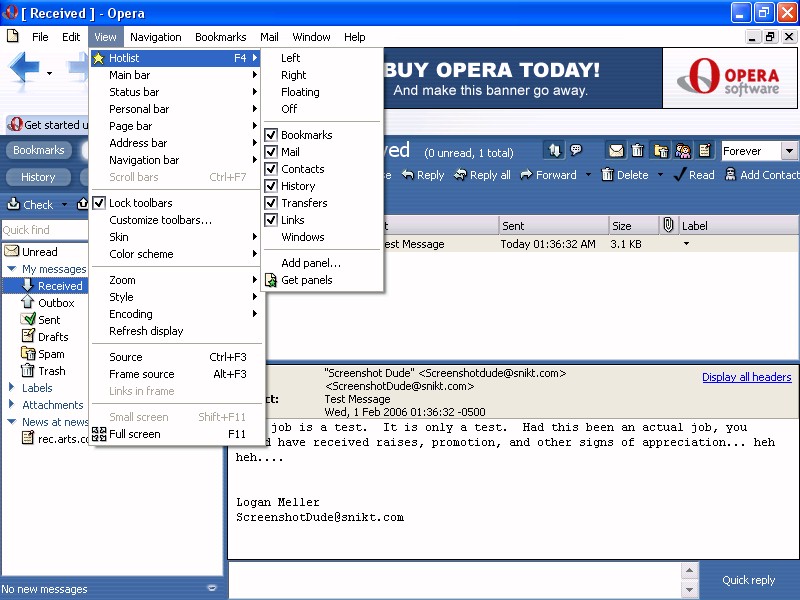Open the Drafts folder icon in mail panel
This screenshot has width=800, height=600.
click(29, 337)
